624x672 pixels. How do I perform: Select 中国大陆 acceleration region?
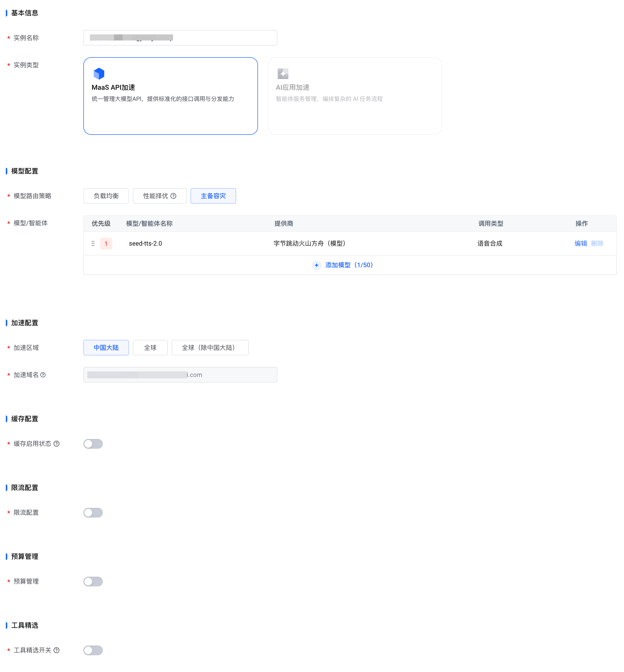[106, 348]
